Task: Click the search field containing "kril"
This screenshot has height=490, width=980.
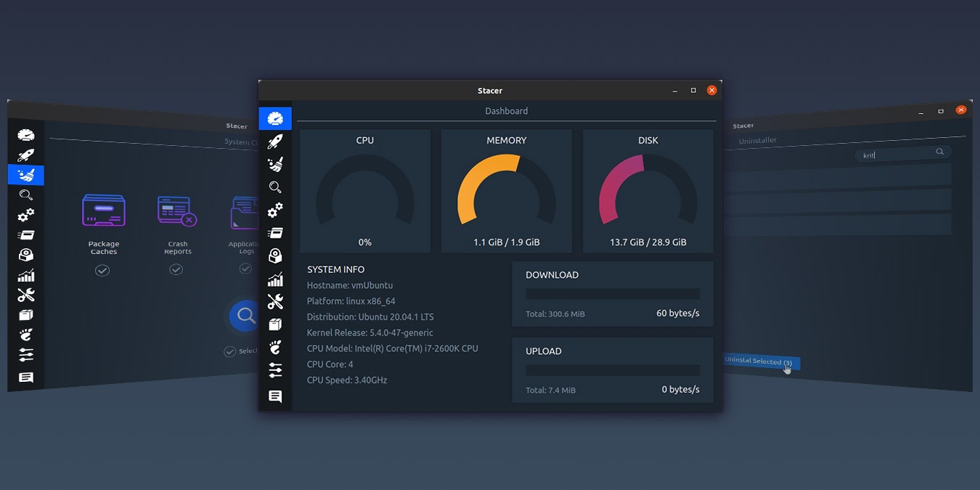Action: tap(900, 153)
